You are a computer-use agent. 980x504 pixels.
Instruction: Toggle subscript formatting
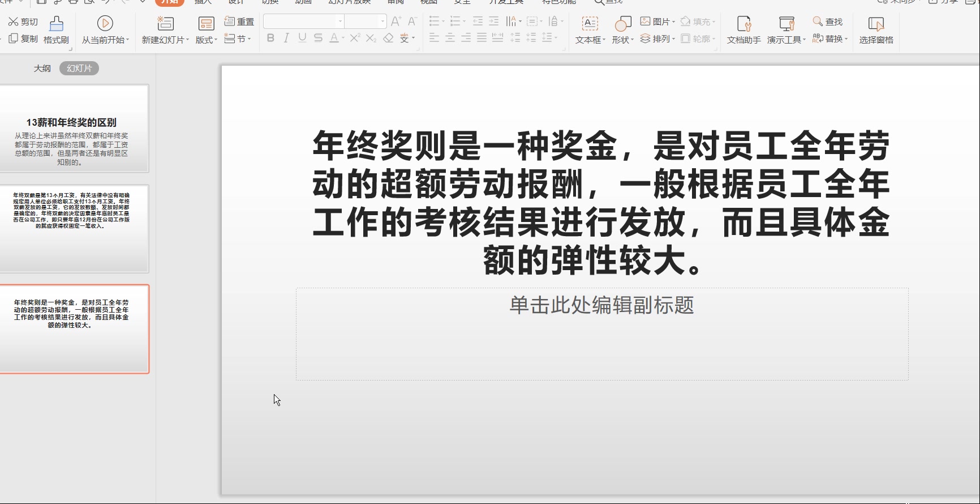pyautogui.click(x=371, y=38)
